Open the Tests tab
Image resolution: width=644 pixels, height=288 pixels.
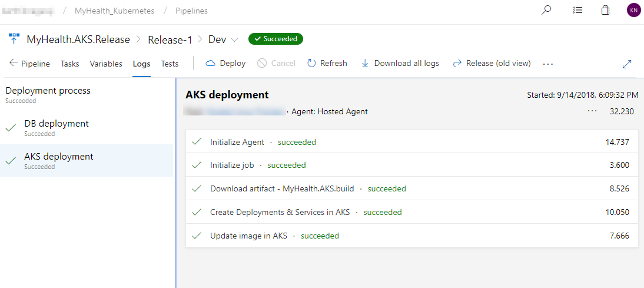tap(170, 64)
